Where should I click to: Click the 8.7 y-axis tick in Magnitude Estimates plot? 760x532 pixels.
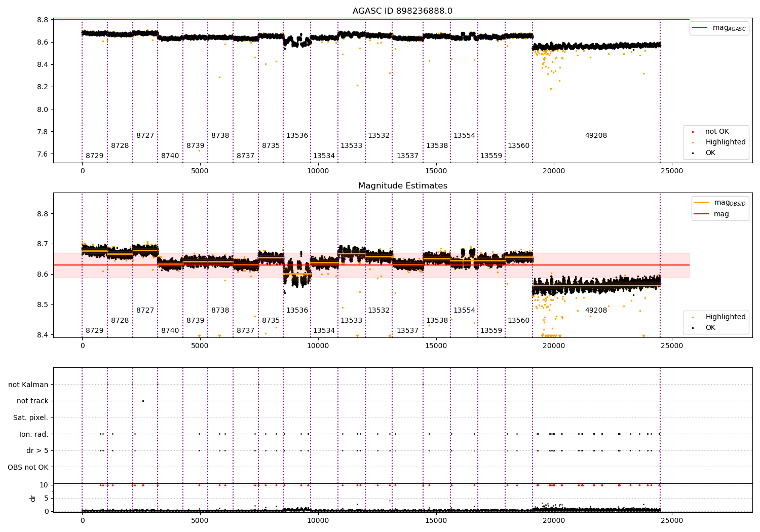(x=43, y=244)
